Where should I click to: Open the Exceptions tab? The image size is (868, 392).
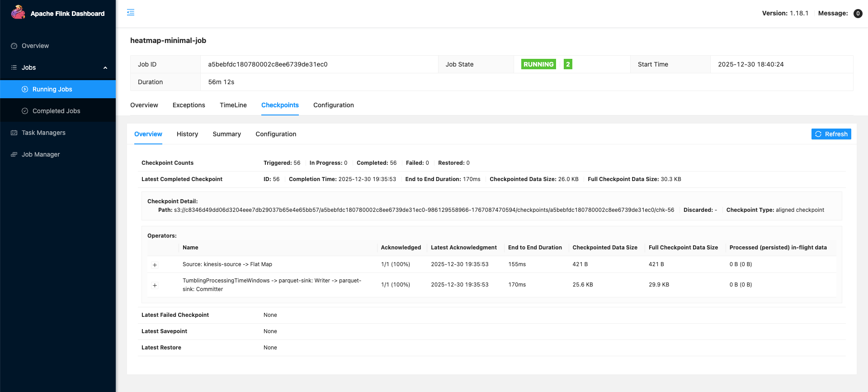pos(189,105)
